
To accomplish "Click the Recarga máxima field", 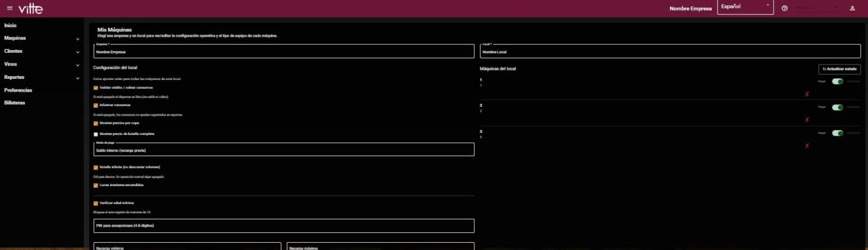I will click(x=380, y=246).
